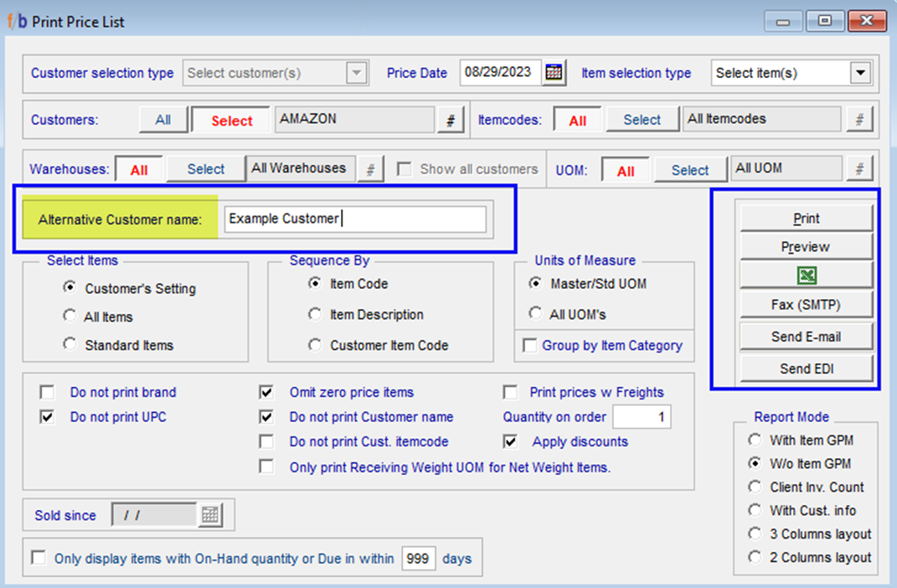Screen dimensions: 897x588
Task: Open the Sold since calendar icon
Action: [209, 515]
